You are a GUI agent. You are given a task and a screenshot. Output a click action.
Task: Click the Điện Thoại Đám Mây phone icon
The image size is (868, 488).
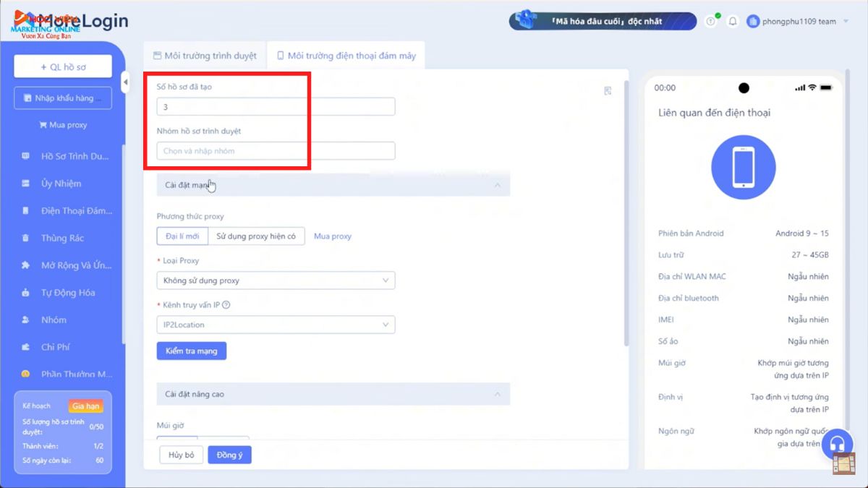coord(26,211)
